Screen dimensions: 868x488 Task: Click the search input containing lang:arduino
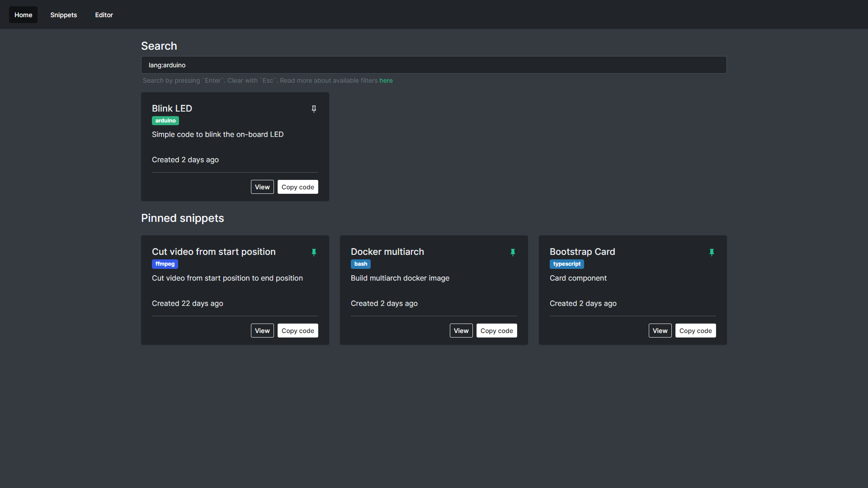(x=434, y=65)
